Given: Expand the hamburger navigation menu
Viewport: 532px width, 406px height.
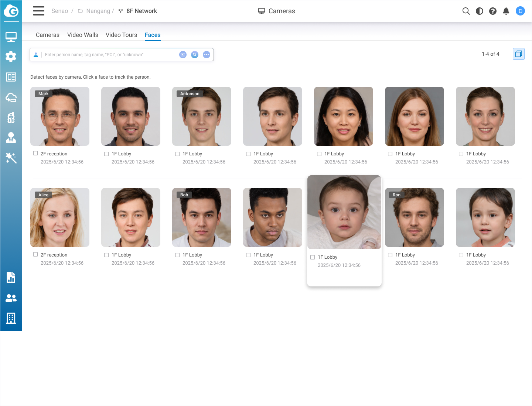Looking at the screenshot, I should coord(39,11).
